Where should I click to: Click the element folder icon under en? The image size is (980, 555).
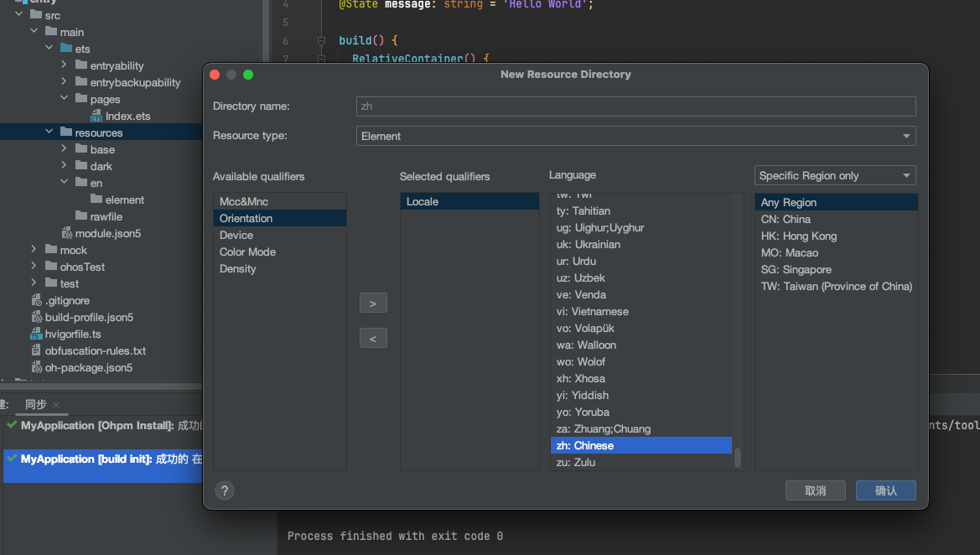96,200
